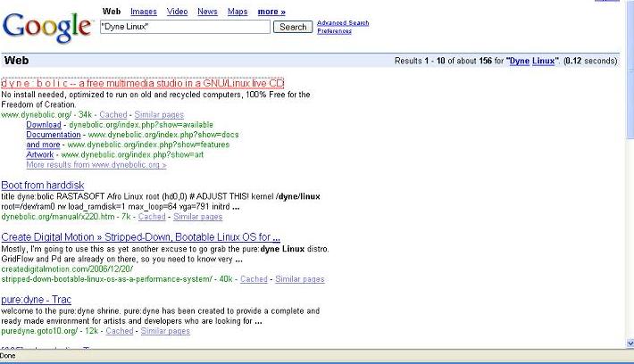Open the Advanced Search link

(342, 23)
